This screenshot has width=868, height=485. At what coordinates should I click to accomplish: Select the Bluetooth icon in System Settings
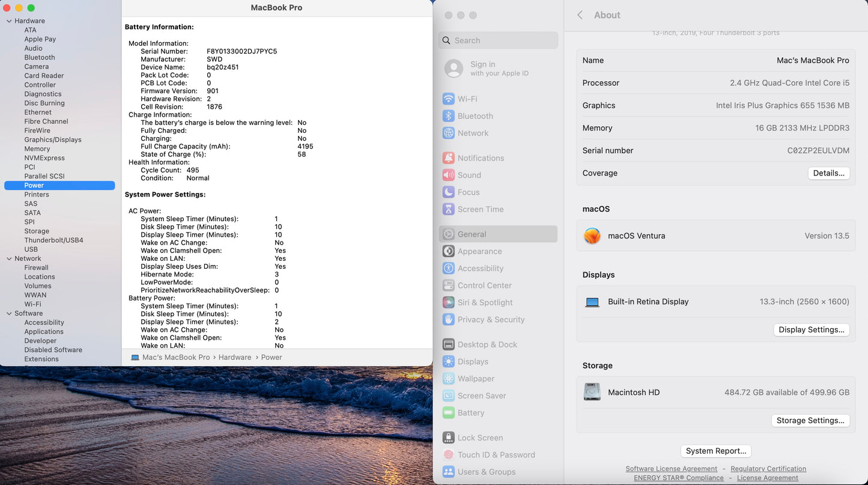(x=448, y=116)
